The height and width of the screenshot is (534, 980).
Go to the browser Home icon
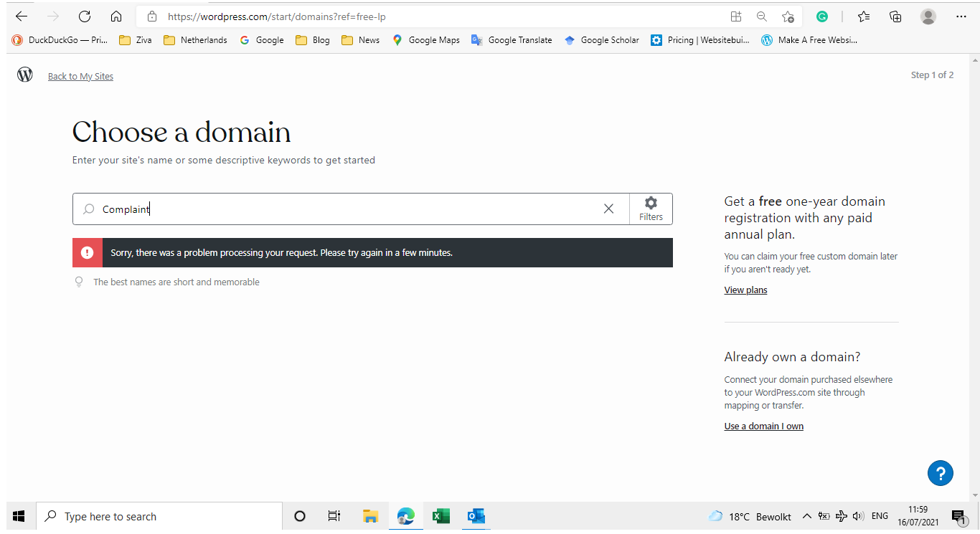coord(116,16)
